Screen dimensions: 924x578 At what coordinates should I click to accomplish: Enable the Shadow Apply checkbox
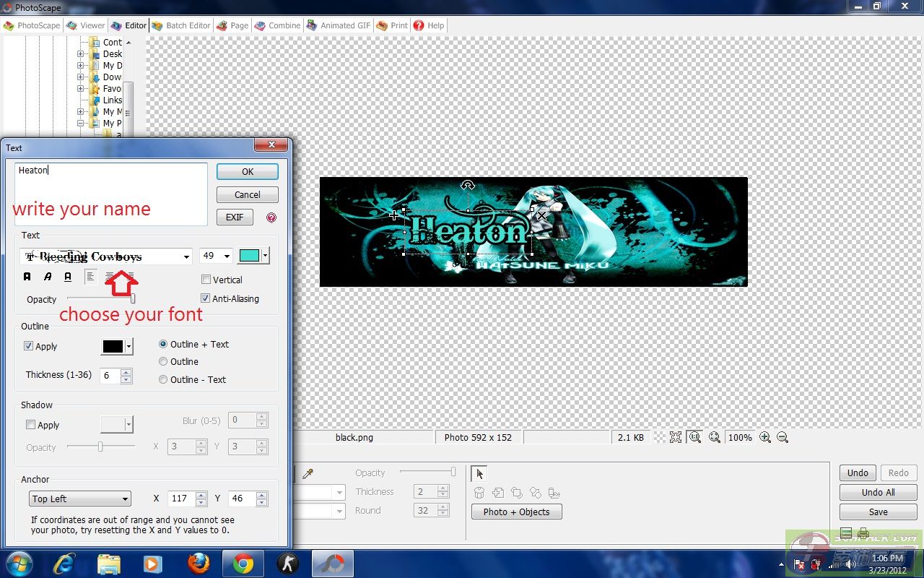[30, 425]
